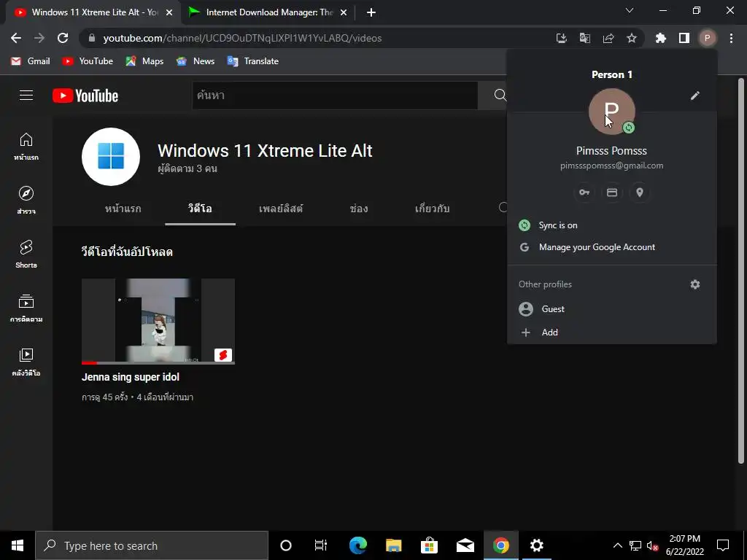Open Explore compass in YouTube sidebar
The height and width of the screenshot is (560, 747).
[26, 200]
